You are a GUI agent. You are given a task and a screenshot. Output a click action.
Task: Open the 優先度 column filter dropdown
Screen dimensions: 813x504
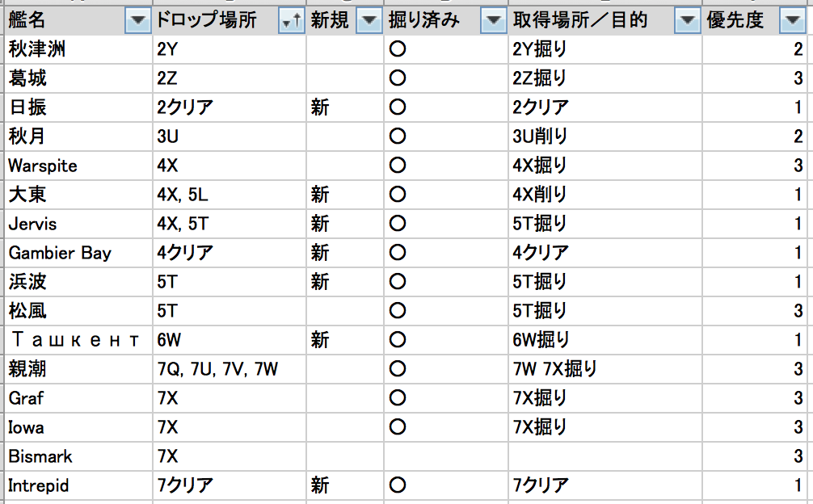(792, 21)
